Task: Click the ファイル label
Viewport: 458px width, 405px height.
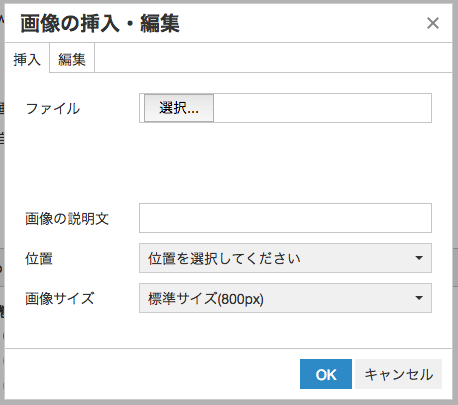Action: (x=53, y=109)
